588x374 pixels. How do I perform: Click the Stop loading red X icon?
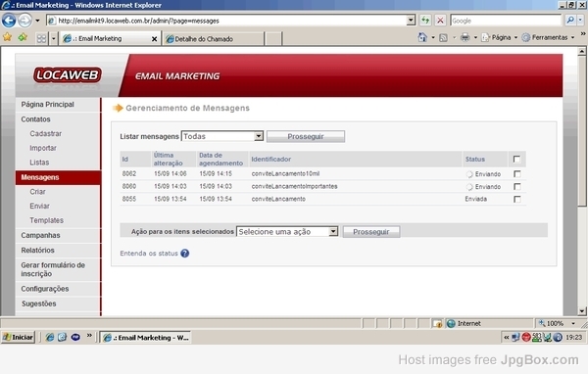coord(440,21)
